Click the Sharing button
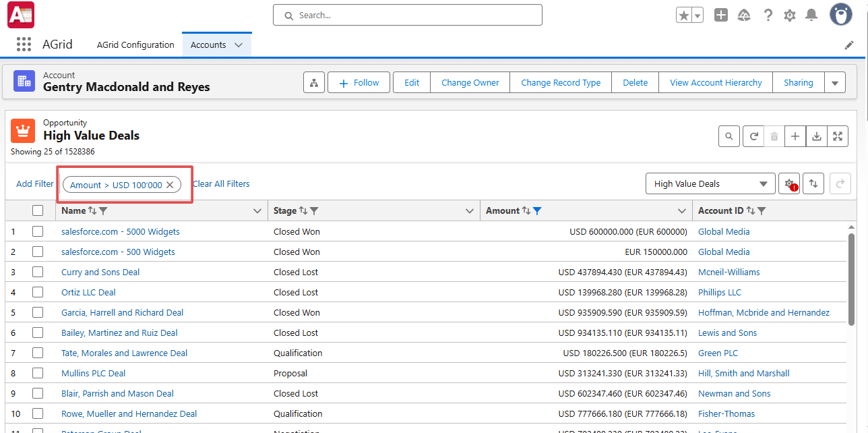This screenshot has height=433, width=868. tap(799, 83)
